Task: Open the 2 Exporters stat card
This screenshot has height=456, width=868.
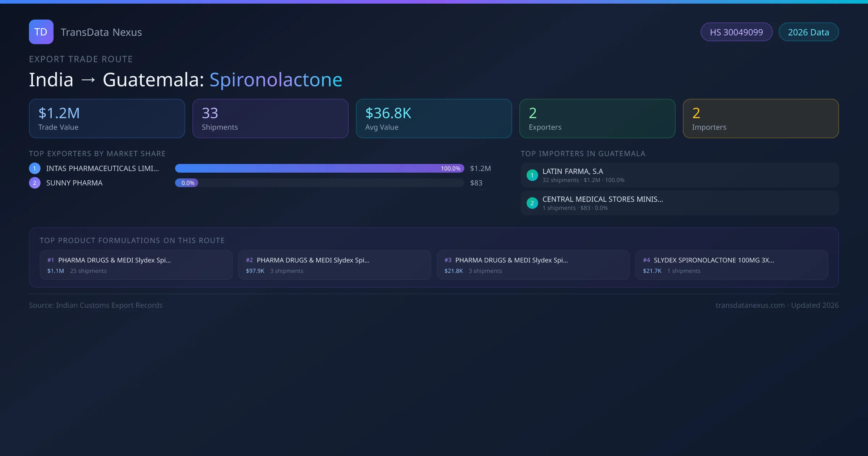Action: (x=597, y=118)
